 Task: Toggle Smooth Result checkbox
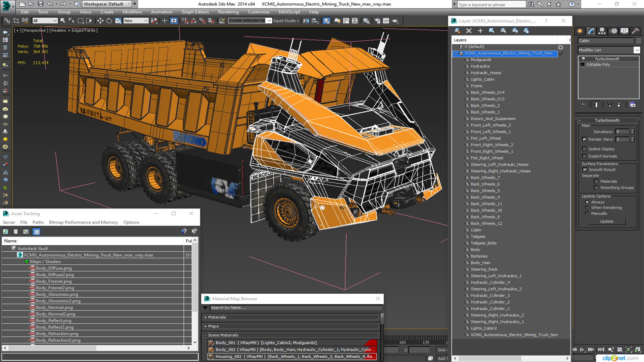click(x=585, y=170)
